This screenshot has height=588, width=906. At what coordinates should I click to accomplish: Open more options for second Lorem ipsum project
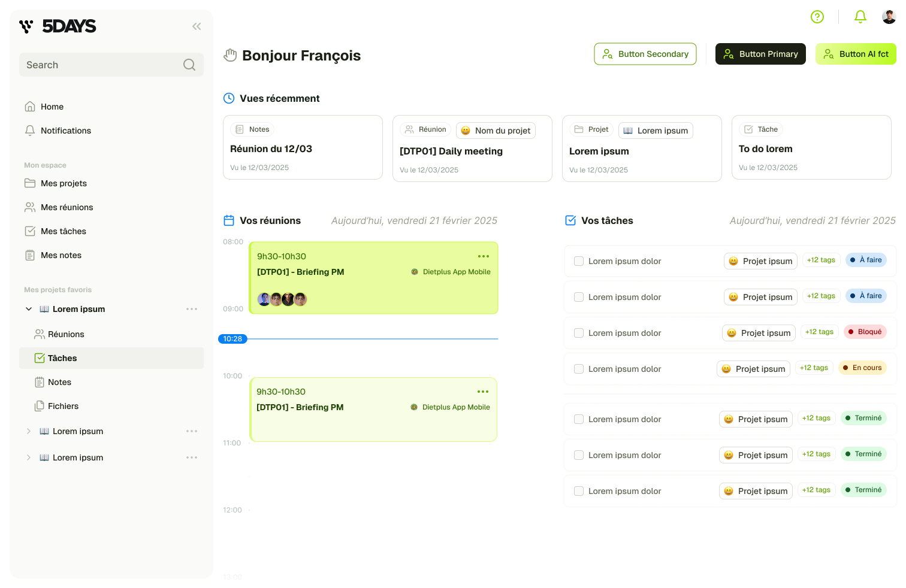(x=192, y=431)
